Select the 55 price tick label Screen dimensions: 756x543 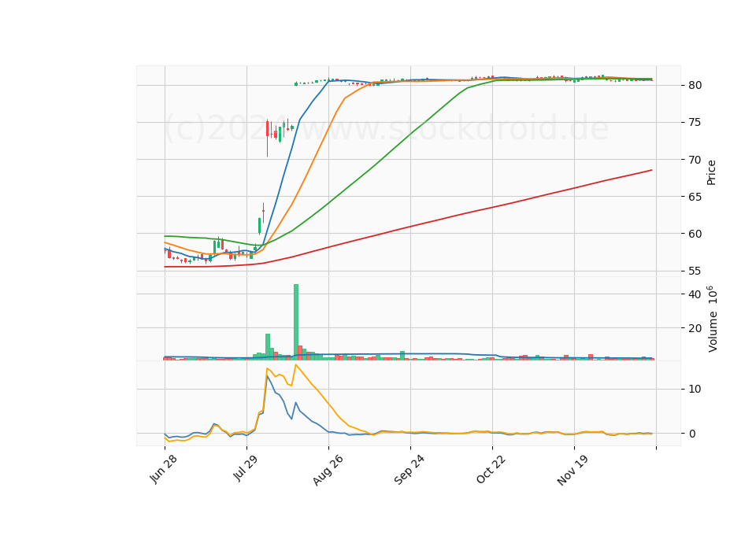coord(695,271)
